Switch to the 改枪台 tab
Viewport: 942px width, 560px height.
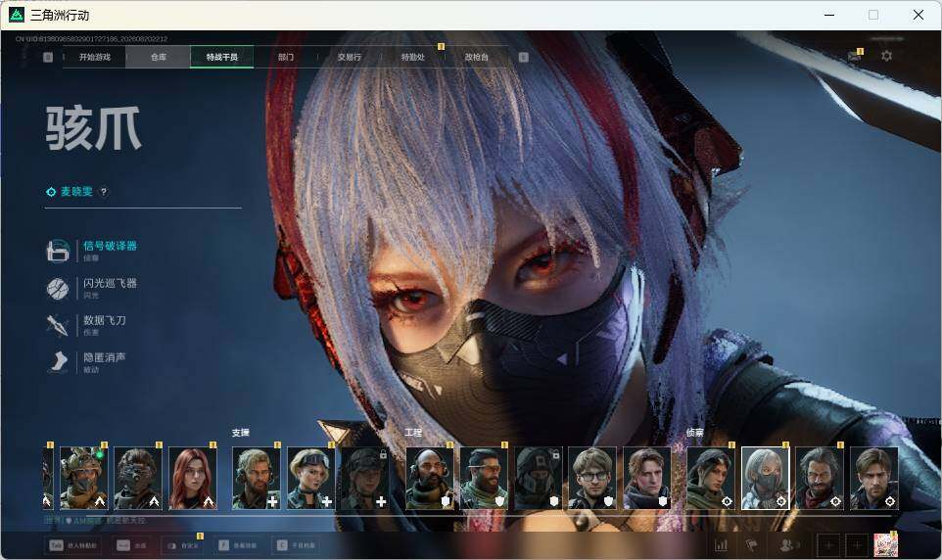pos(477,57)
